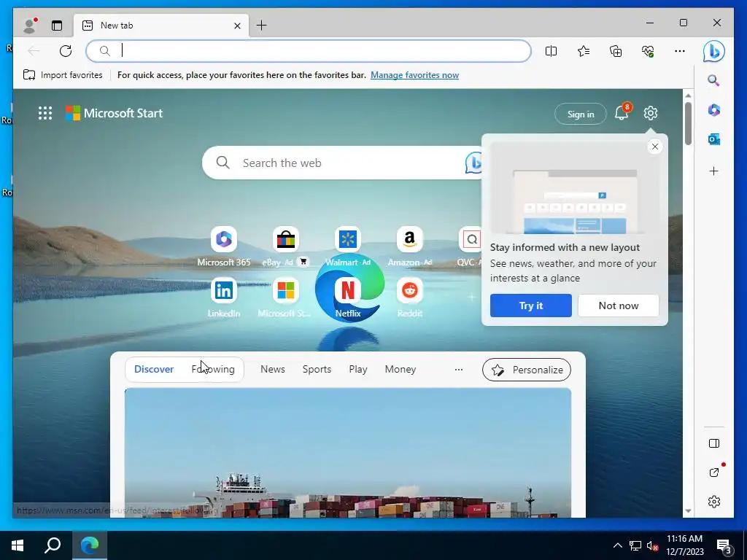Open Bing Chat copilot icon

tap(713, 52)
